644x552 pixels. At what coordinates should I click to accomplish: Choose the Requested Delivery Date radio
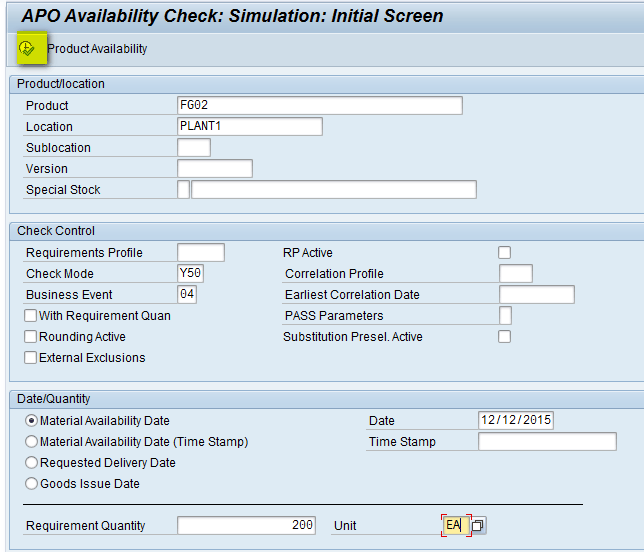31,462
